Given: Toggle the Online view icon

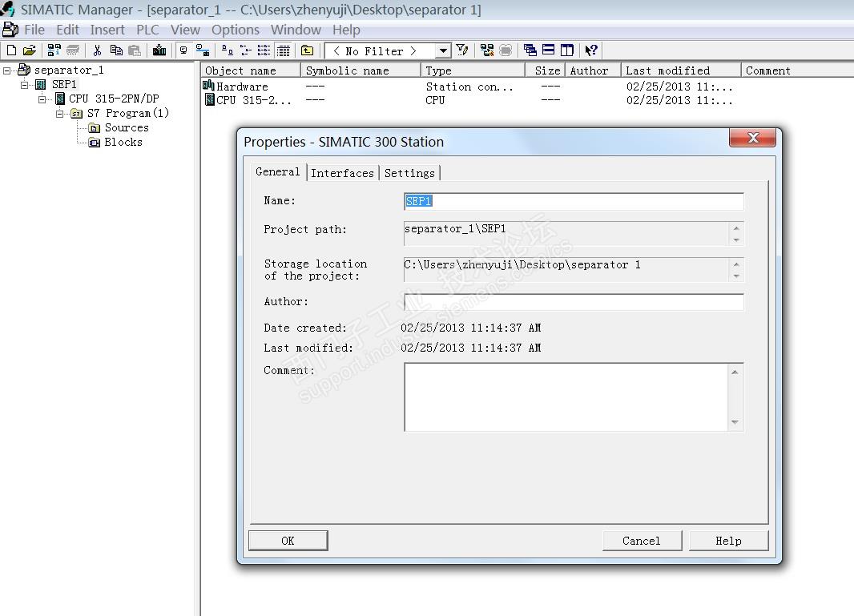Looking at the screenshot, I should [x=183, y=50].
